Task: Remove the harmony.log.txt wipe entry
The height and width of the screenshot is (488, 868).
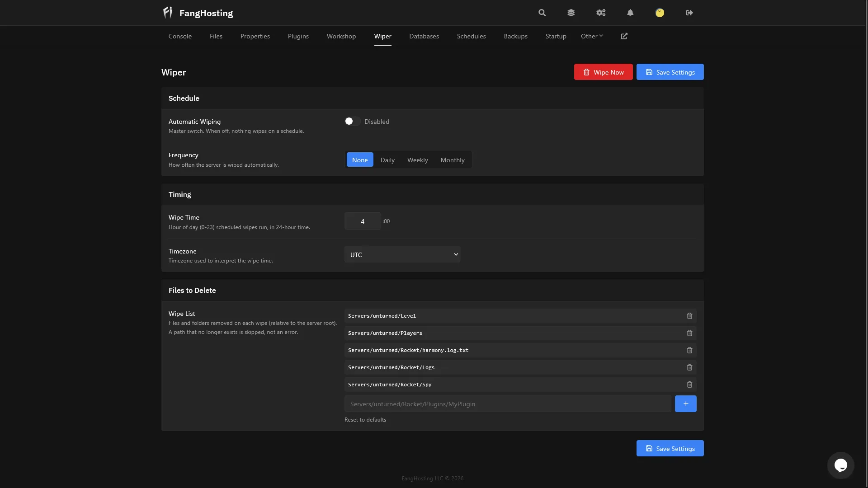Action: (689, 350)
